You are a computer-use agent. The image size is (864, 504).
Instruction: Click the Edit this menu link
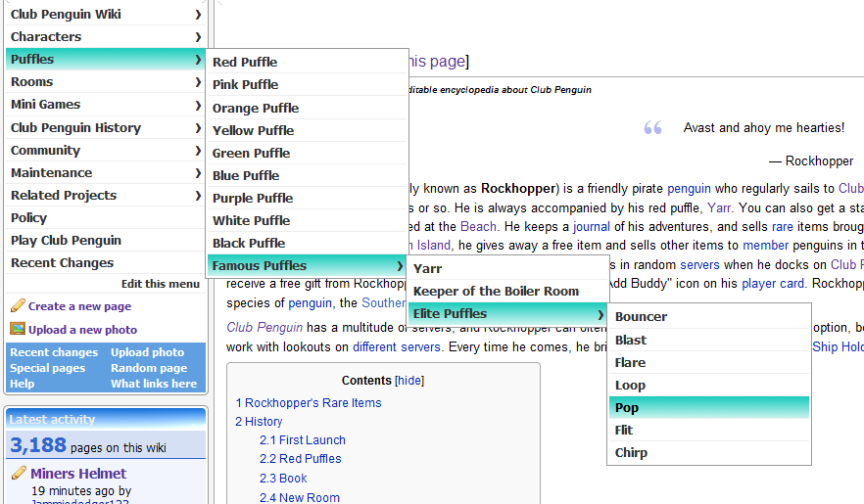click(161, 284)
